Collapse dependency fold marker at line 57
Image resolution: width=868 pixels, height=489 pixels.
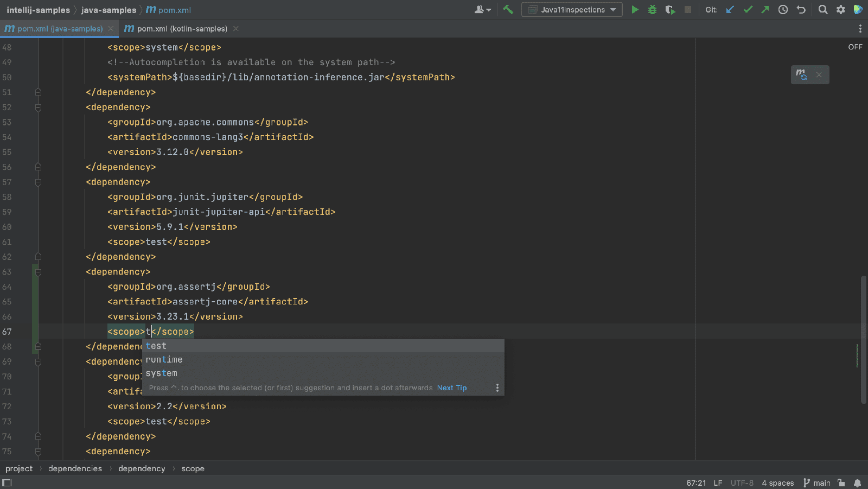[38, 182]
